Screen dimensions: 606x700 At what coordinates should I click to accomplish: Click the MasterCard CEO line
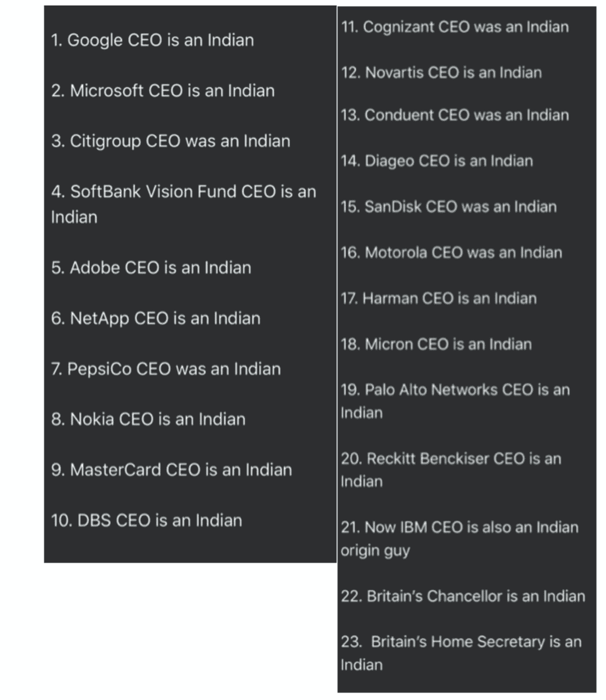171,470
